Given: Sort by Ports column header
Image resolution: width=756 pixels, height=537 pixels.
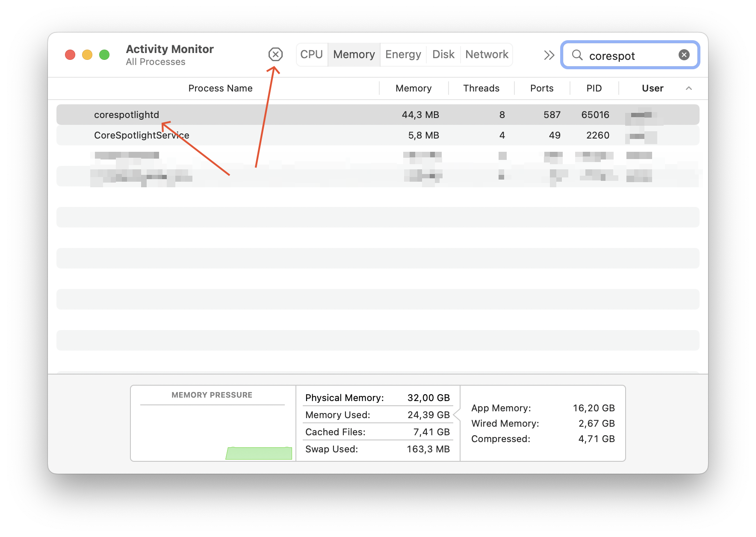Looking at the screenshot, I should coord(542,88).
